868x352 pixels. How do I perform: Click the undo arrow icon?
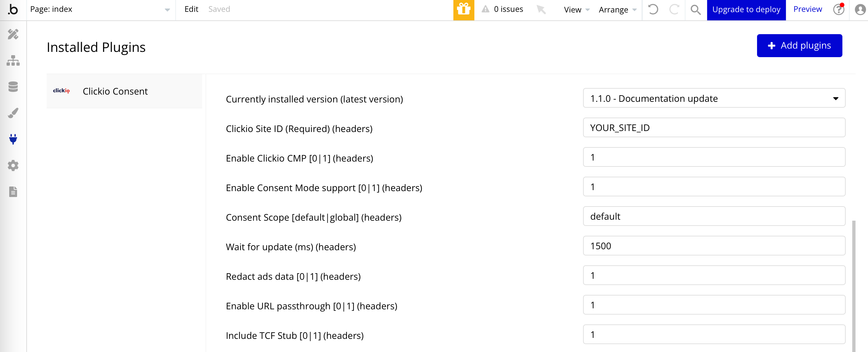point(653,10)
